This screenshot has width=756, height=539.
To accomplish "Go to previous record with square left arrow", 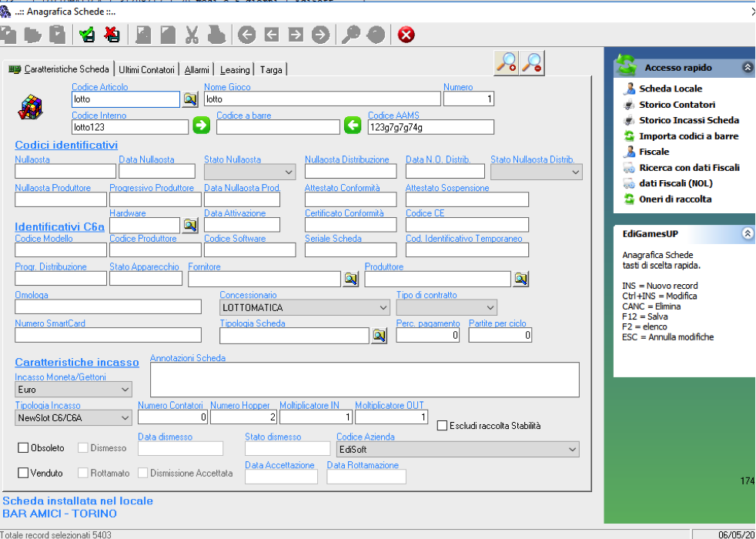I will click(272, 35).
